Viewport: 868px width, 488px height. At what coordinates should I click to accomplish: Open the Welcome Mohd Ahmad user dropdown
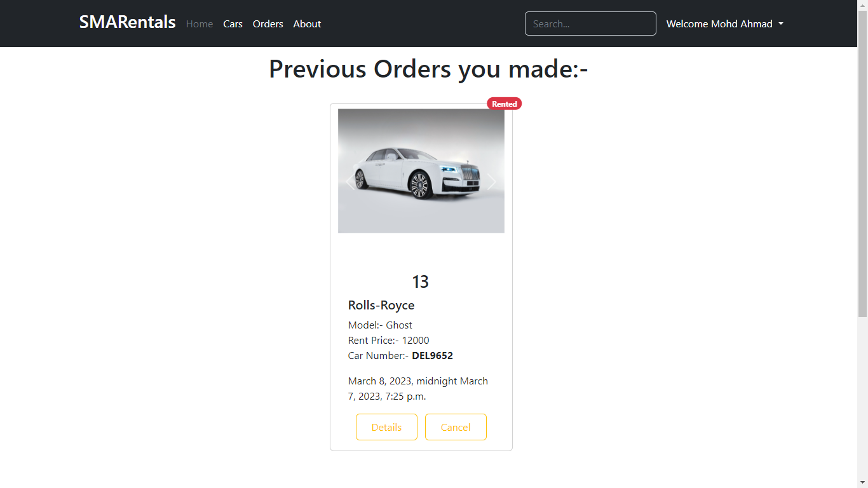pos(724,24)
